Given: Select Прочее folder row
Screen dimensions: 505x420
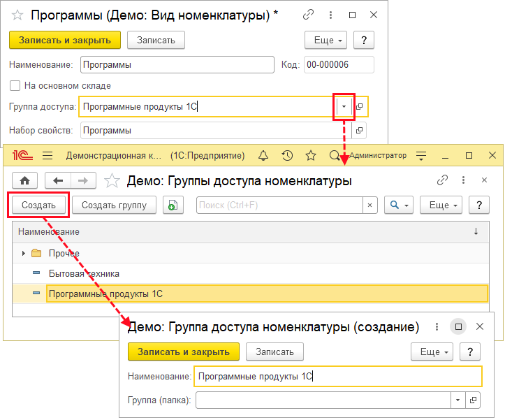Looking at the screenshot, I should point(251,254).
